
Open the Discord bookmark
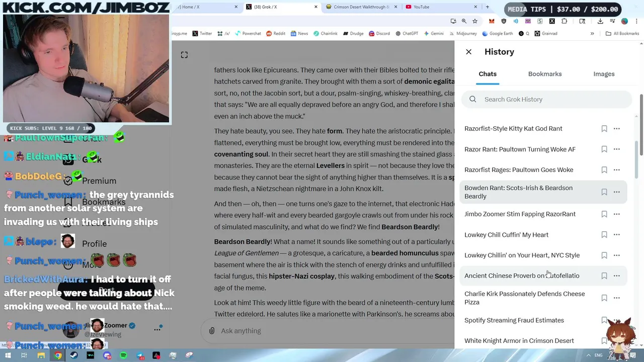(x=379, y=34)
